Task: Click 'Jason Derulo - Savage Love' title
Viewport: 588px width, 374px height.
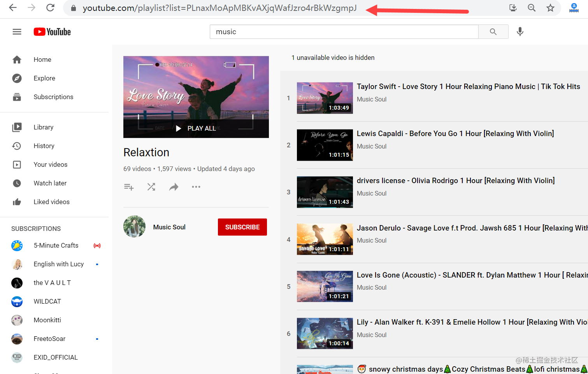Action: coord(472,228)
